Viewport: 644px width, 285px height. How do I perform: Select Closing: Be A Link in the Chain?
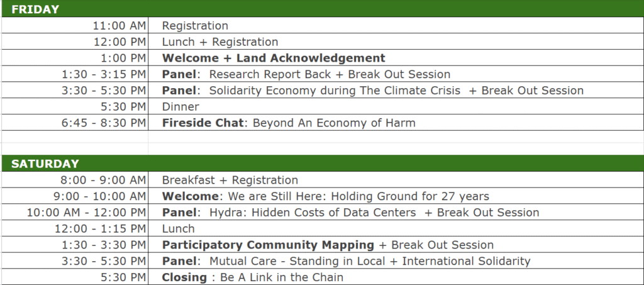click(x=396, y=277)
